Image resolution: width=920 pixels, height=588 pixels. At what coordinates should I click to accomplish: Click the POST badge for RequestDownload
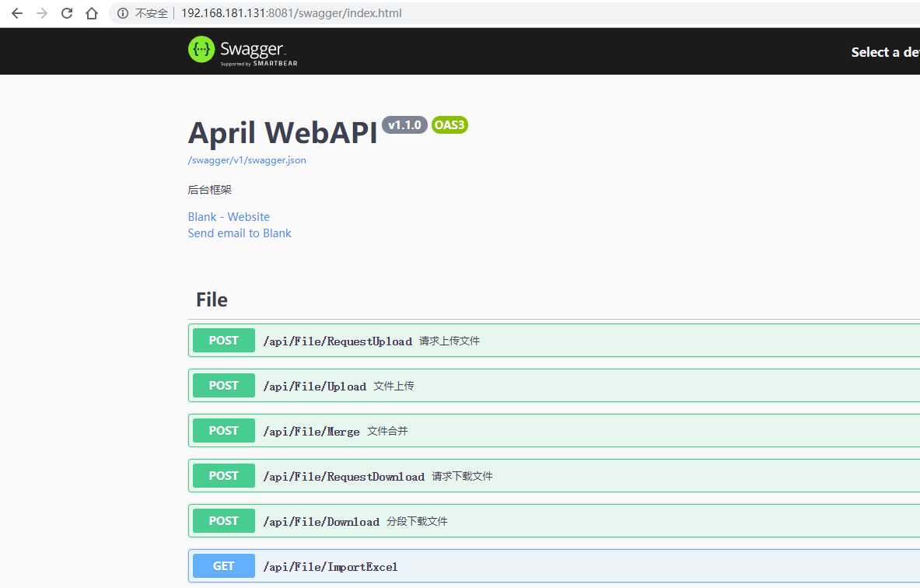(x=223, y=476)
